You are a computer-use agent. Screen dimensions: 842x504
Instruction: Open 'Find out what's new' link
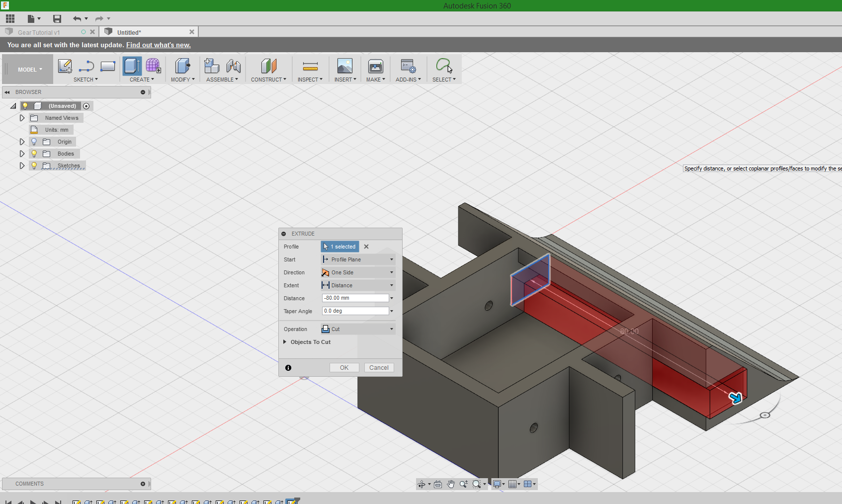click(x=159, y=45)
